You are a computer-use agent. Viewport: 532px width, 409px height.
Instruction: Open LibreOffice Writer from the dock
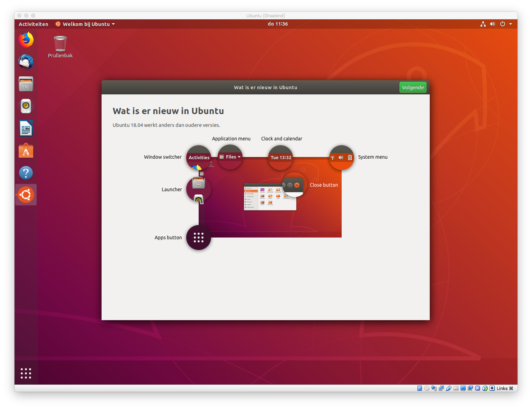26,129
